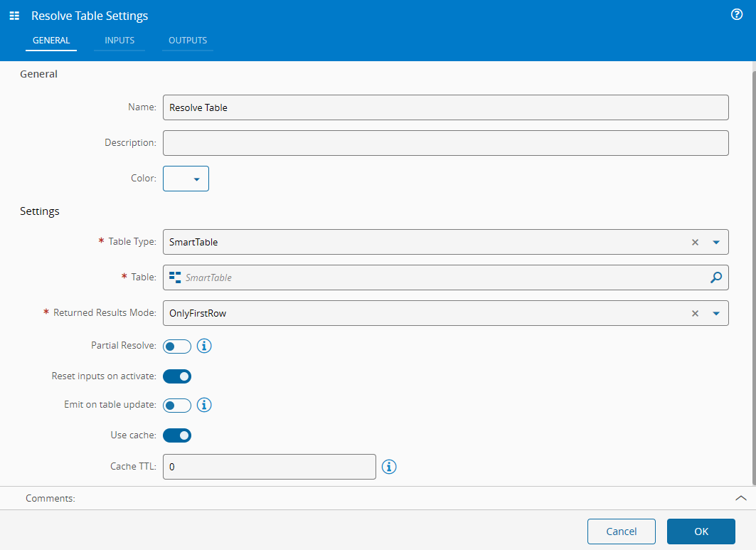Open Partial Resolve info icon
Screen dimensions: 756x550
click(205, 347)
